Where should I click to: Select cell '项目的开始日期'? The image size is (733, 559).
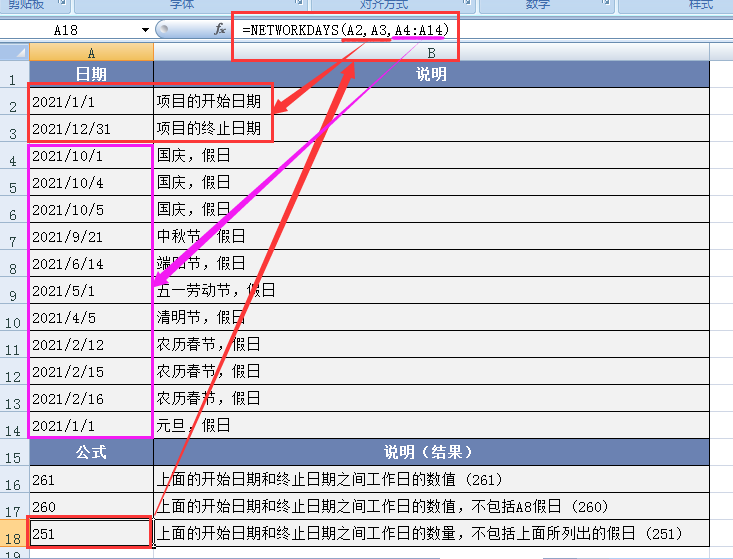tap(431, 101)
